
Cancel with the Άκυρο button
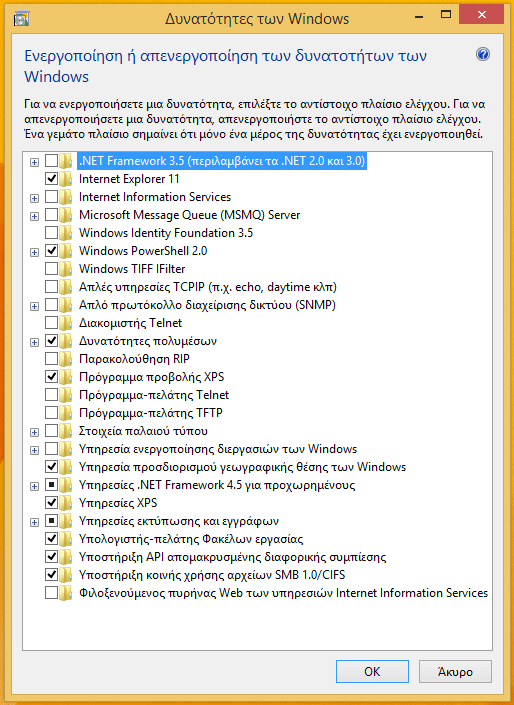click(x=455, y=671)
